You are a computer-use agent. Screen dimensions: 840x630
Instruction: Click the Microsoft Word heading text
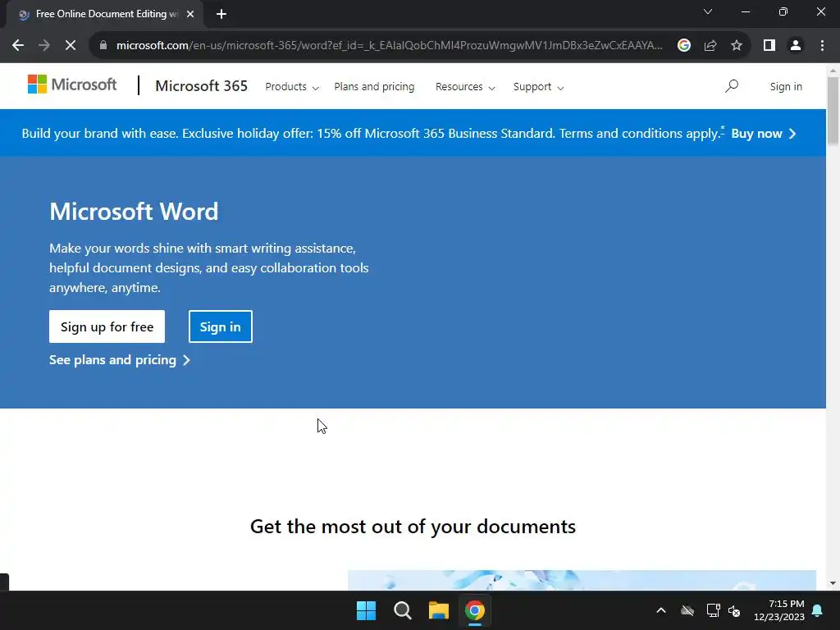(x=134, y=212)
